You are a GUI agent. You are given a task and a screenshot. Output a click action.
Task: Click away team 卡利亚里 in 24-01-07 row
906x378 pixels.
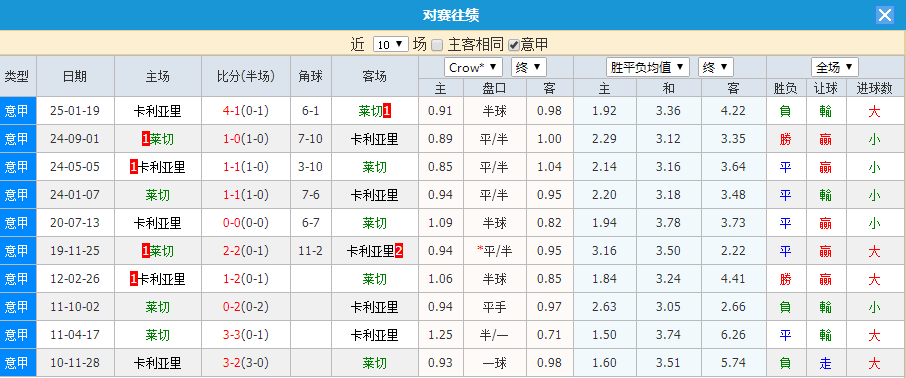tap(374, 195)
